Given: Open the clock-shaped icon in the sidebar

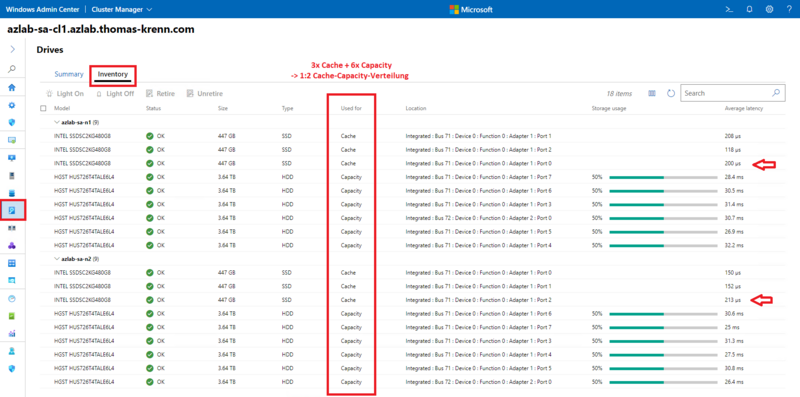Looking at the screenshot, I should [x=12, y=299].
